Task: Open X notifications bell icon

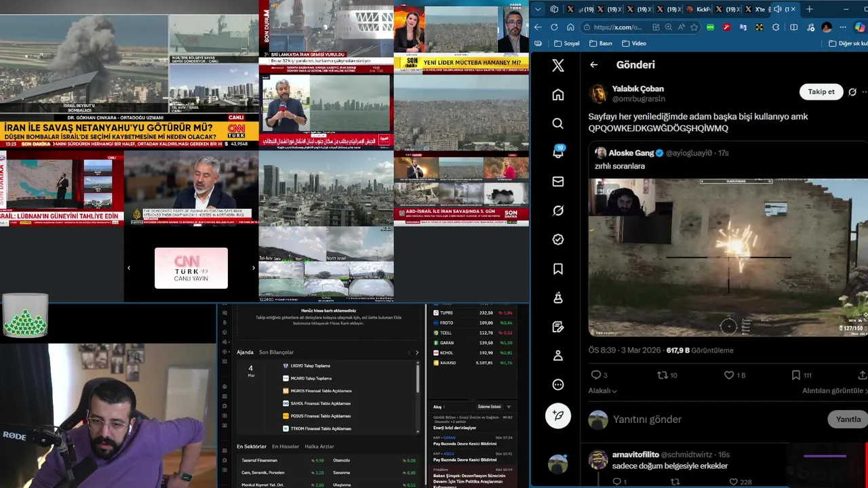Action: (x=558, y=152)
